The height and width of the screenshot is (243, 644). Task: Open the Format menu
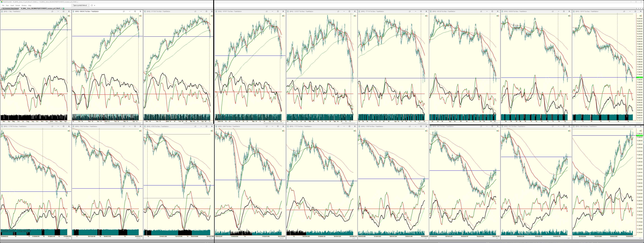pos(17,5)
